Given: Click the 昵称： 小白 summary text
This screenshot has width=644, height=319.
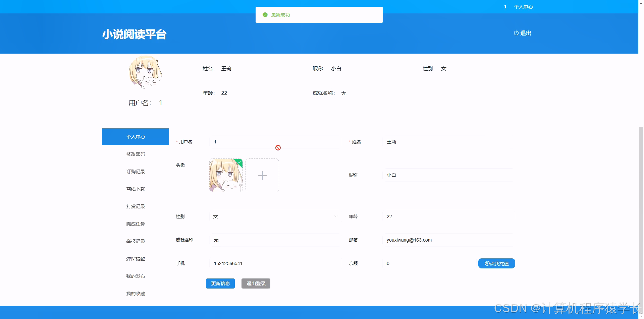Looking at the screenshot, I should (x=327, y=69).
